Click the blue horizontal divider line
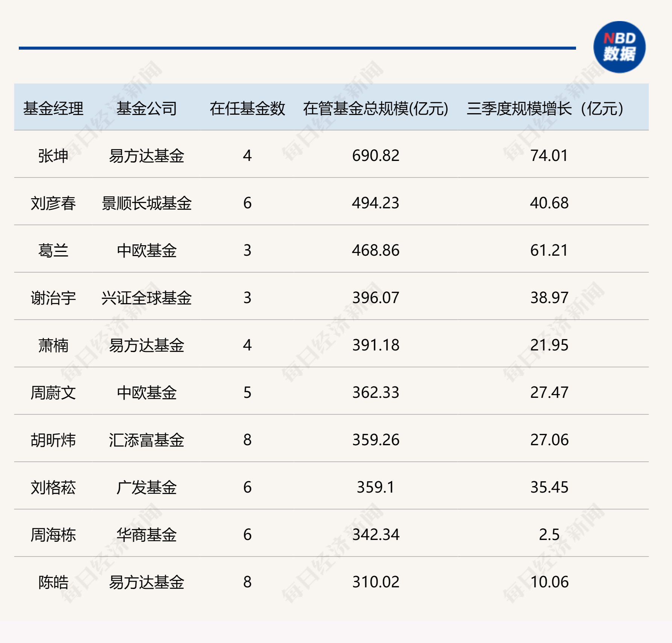 tap(297, 48)
